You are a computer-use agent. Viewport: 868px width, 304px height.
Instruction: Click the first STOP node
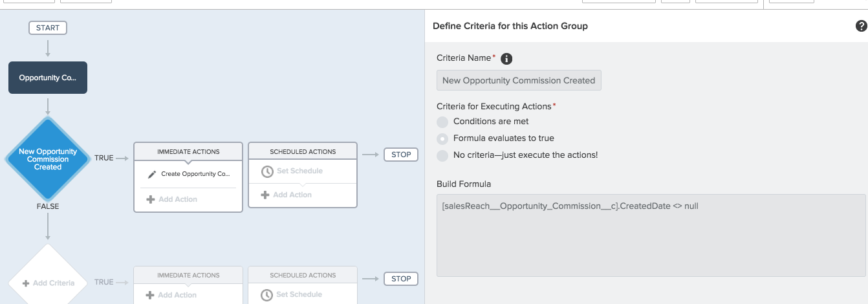[401, 155]
